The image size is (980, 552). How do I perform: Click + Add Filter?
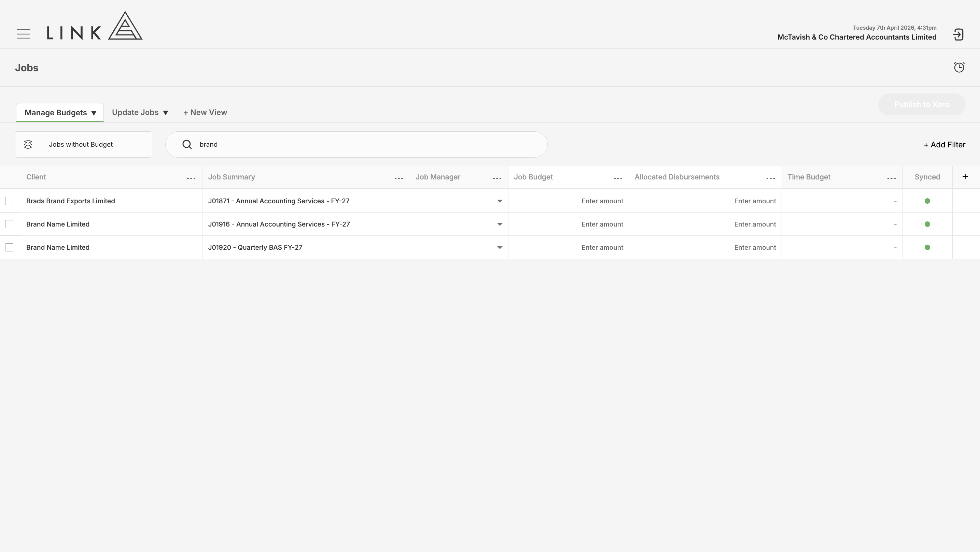click(x=944, y=145)
